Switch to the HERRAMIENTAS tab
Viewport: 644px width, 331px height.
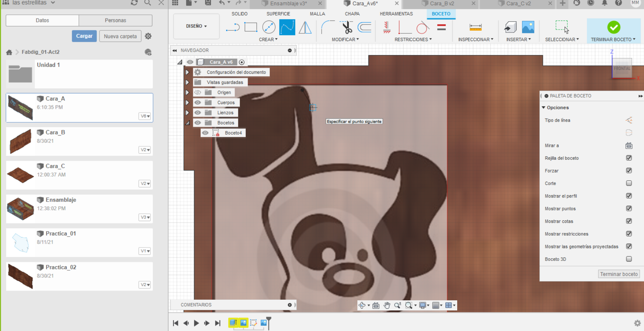pyautogui.click(x=396, y=14)
